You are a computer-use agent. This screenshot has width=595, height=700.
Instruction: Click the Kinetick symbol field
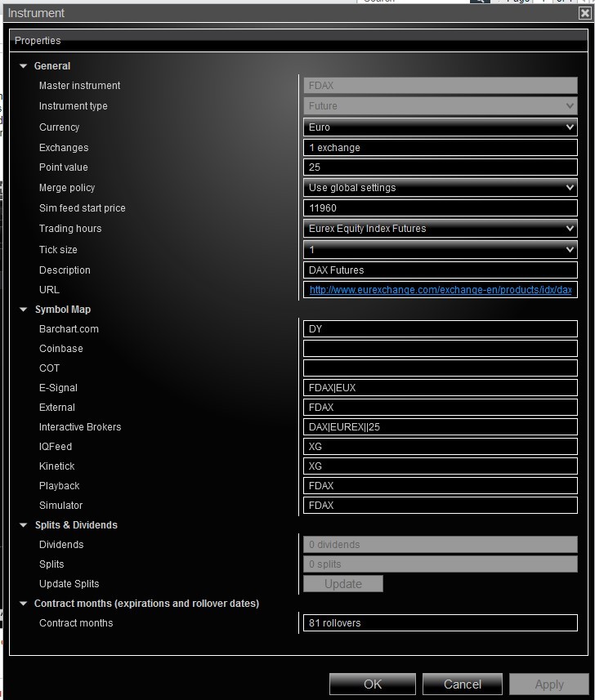pyautogui.click(x=440, y=466)
